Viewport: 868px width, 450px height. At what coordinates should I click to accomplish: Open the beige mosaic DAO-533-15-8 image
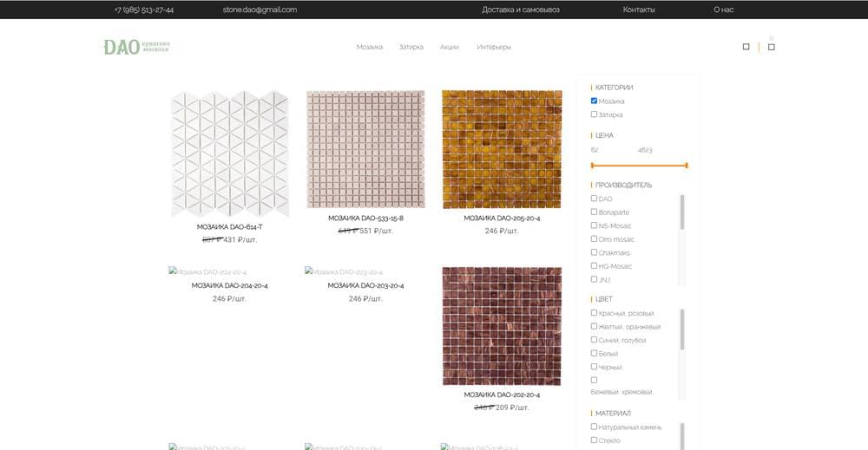pyautogui.click(x=366, y=149)
